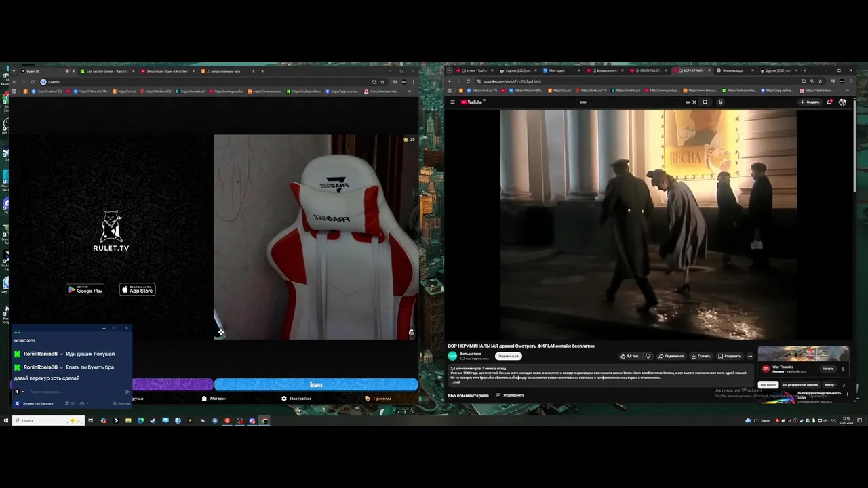The width and height of the screenshot is (868, 488).
Task: Click chat Type a message field
Action: pyautogui.click(x=75, y=392)
